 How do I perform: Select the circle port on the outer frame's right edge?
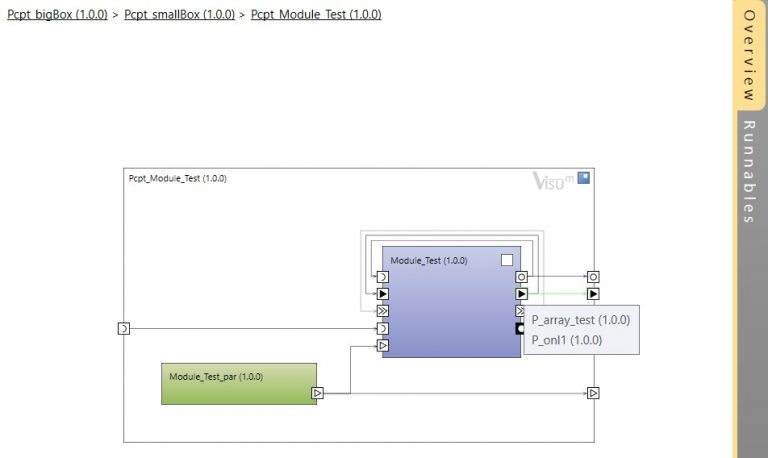[593, 277]
